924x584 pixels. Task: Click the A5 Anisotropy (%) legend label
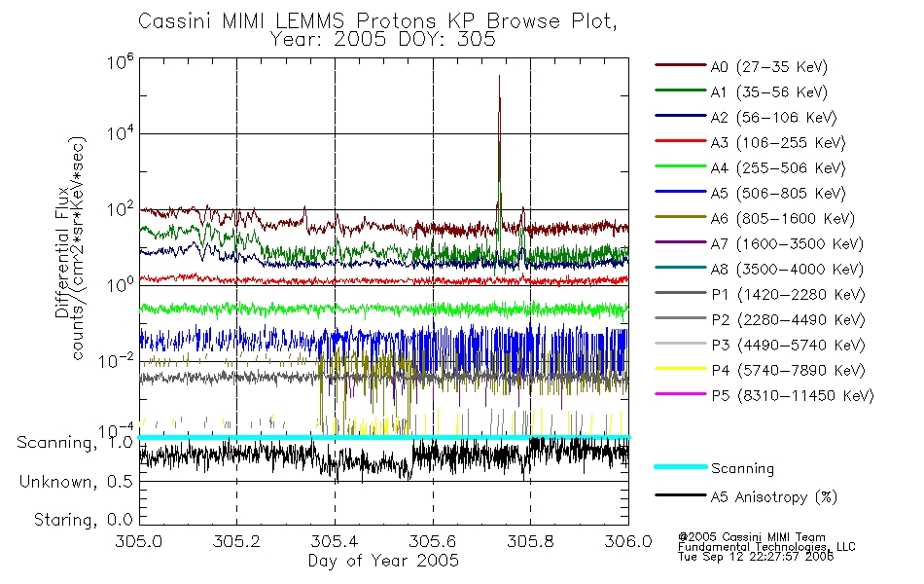774,497
